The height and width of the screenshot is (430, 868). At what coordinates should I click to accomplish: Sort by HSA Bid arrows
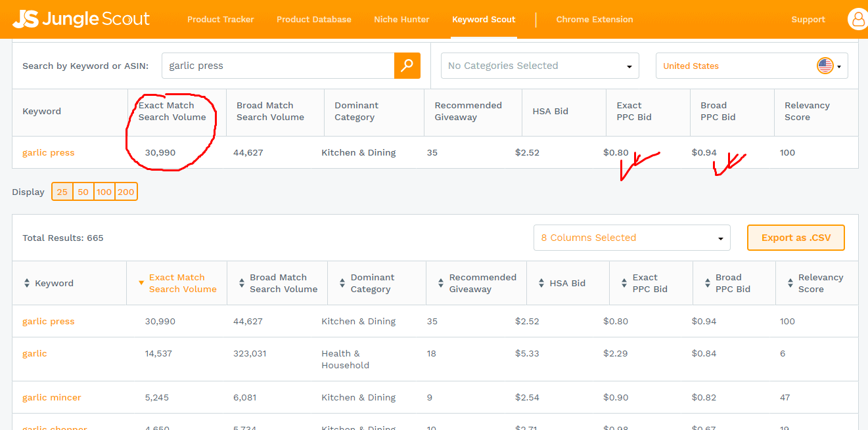pos(541,283)
